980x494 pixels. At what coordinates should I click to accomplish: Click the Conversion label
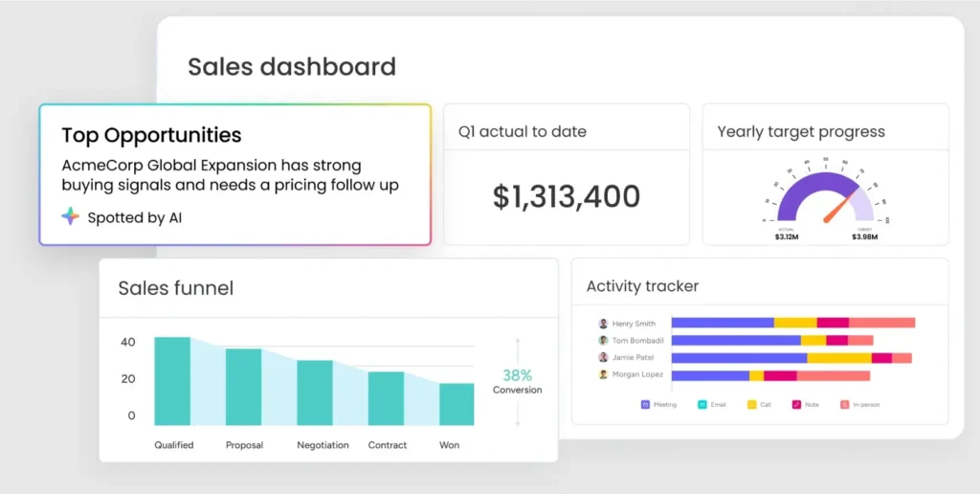pyautogui.click(x=518, y=390)
